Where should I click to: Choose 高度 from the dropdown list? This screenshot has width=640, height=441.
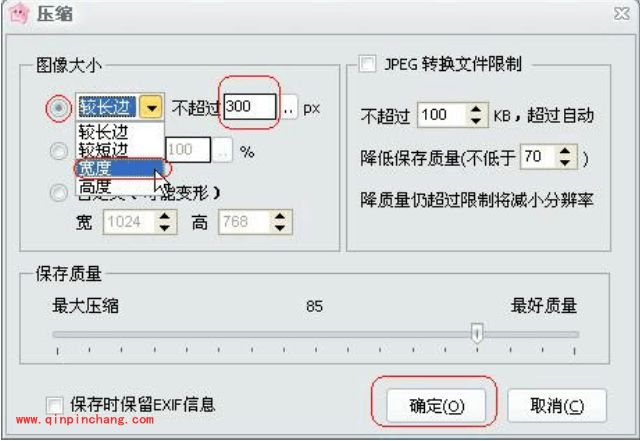coord(96,186)
